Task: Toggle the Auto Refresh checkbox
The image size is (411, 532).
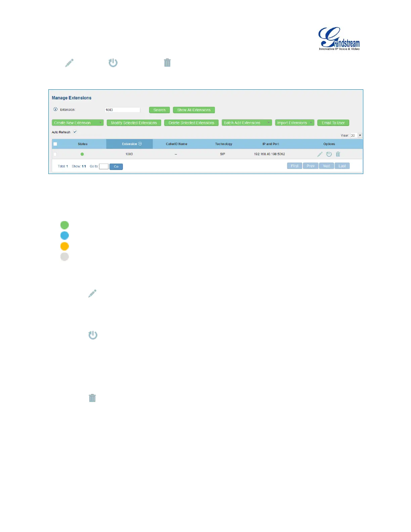Action: pyautogui.click(x=75, y=132)
